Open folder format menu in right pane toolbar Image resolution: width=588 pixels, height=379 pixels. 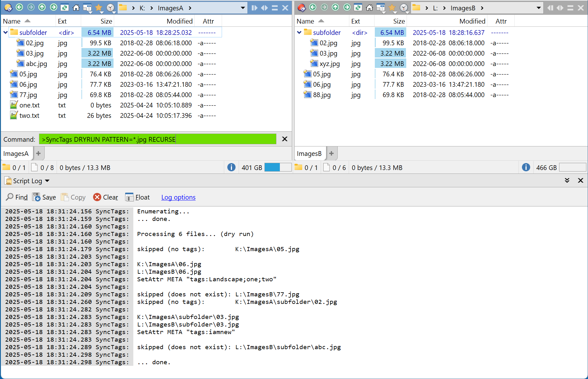coord(381,8)
